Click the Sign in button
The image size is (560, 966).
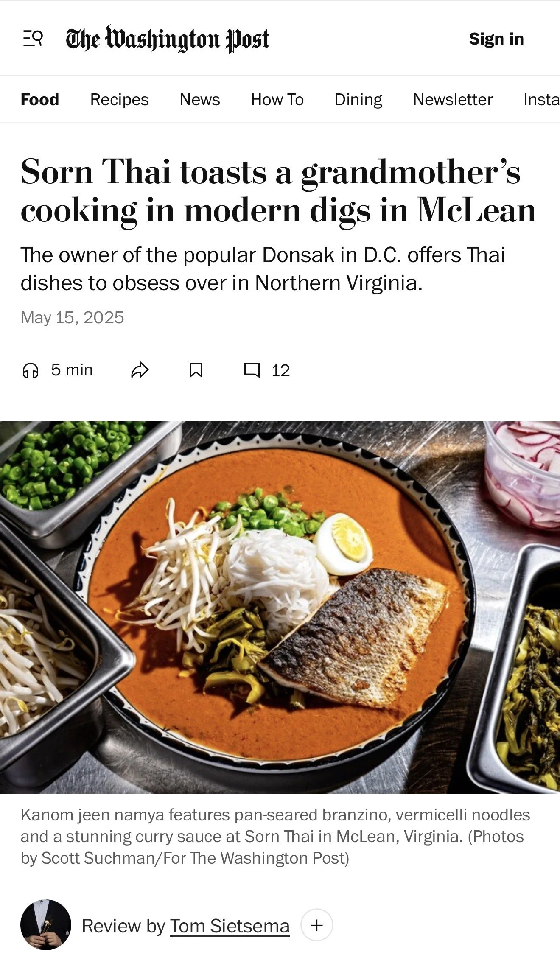(x=496, y=39)
